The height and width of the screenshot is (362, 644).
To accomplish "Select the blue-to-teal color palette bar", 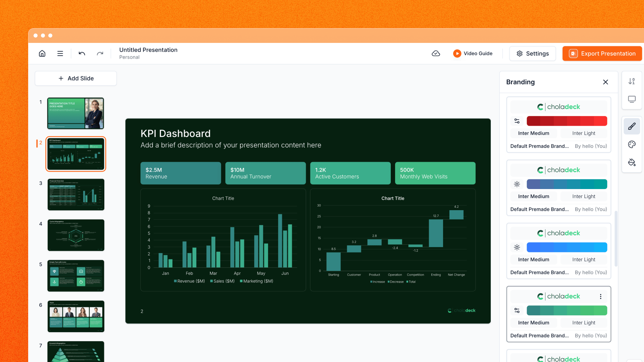I will 567,184.
